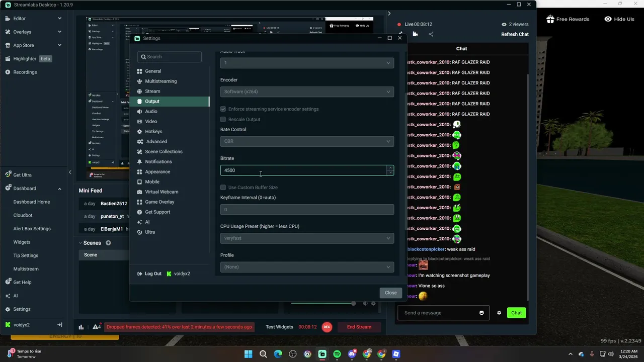Collapse chat panel with arrow
Image resolution: width=644 pixels, height=362 pixels.
point(389,14)
